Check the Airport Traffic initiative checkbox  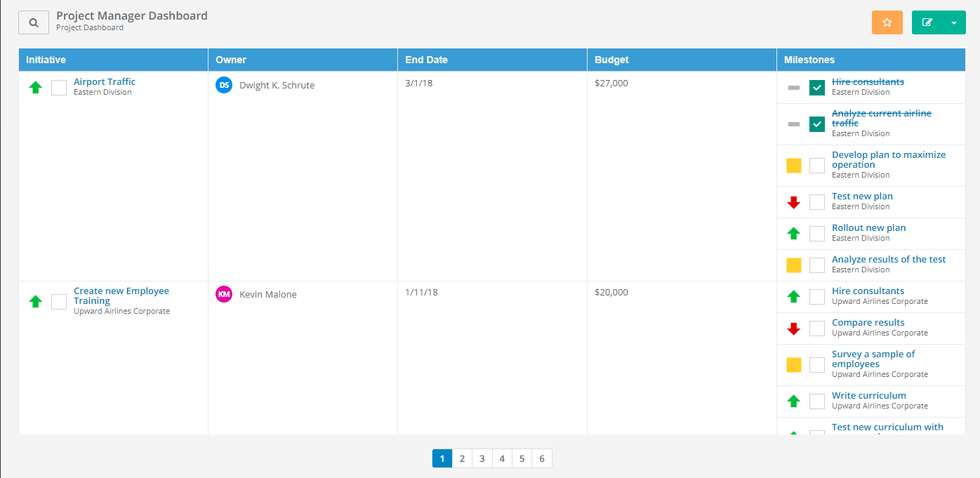[59, 87]
